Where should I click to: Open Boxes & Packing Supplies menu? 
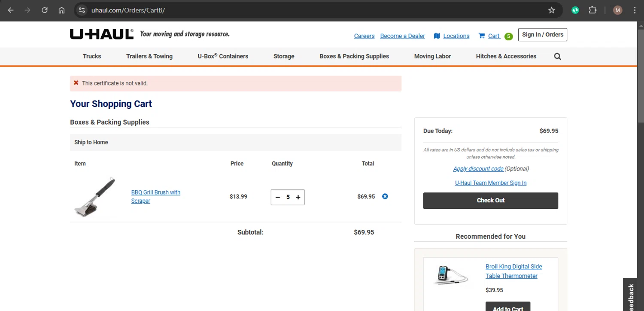[x=354, y=56]
